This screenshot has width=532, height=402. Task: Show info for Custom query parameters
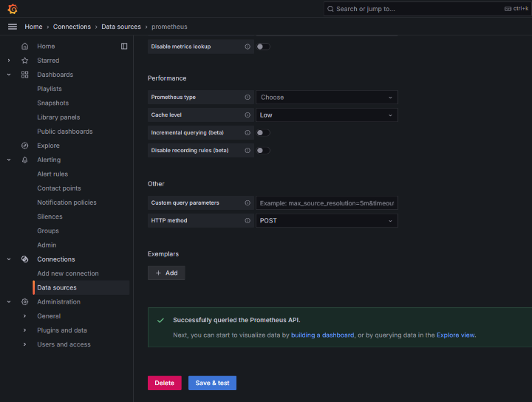coord(248,203)
